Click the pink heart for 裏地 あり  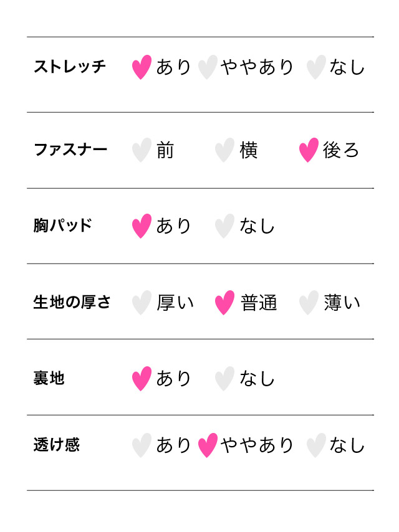[x=142, y=379]
